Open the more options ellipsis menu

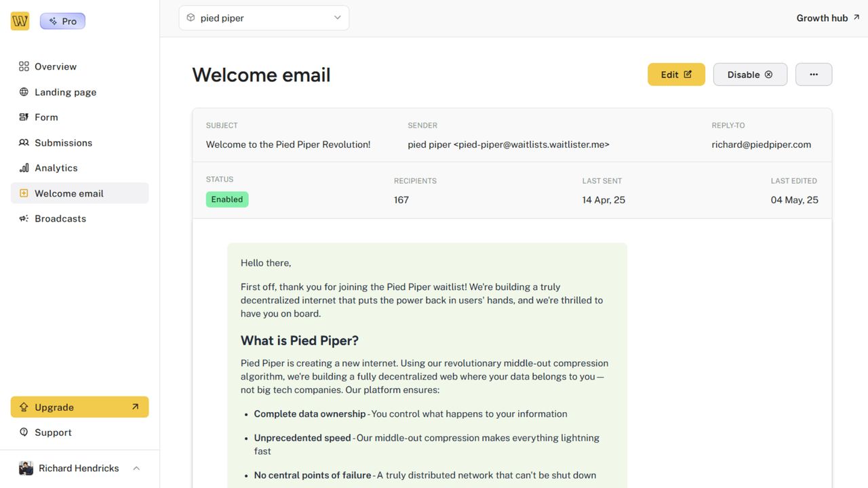pyautogui.click(x=813, y=74)
